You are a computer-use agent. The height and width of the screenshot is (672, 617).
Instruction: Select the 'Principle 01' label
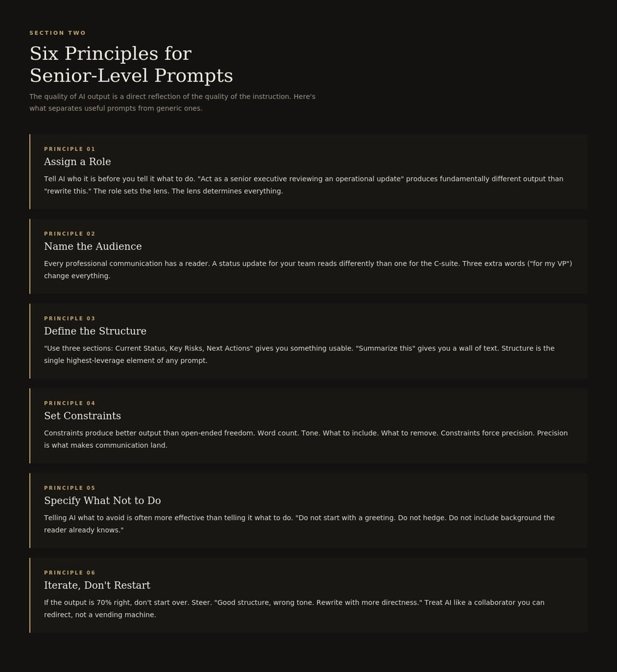tap(69, 149)
